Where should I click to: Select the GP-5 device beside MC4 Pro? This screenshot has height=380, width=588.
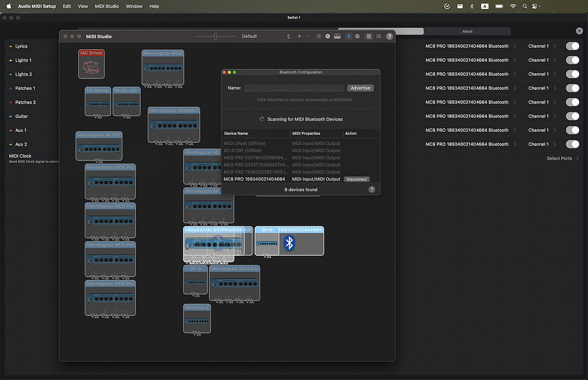pos(196,281)
